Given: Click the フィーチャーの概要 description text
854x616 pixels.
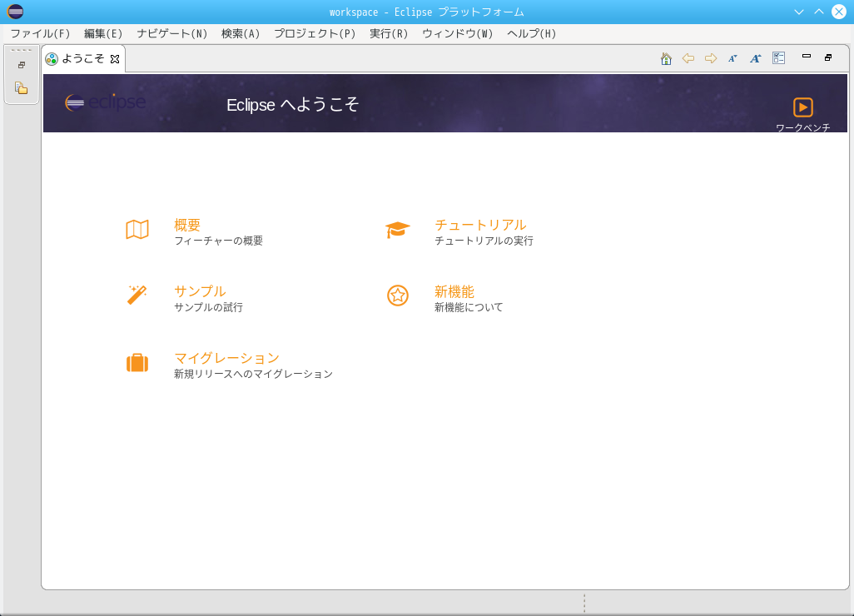Looking at the screenshot, I should pos(218,241).
